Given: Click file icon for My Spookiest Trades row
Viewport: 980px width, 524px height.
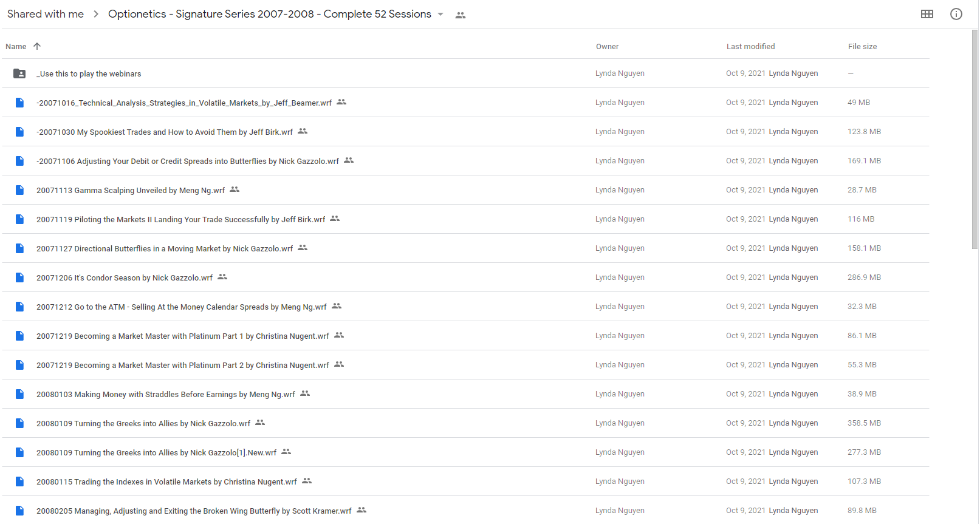Looking at the screenshot, I should click(19, 132).
